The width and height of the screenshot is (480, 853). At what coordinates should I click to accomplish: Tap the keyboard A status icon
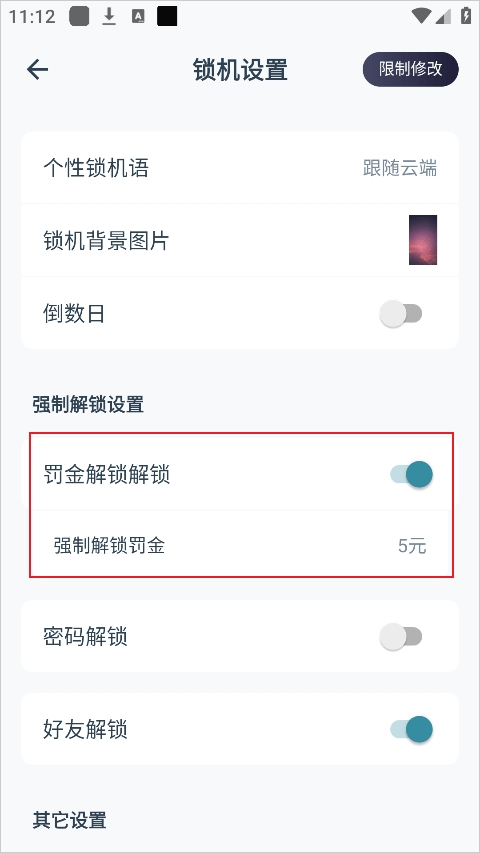pyautogui.click(x=138, y=16)
